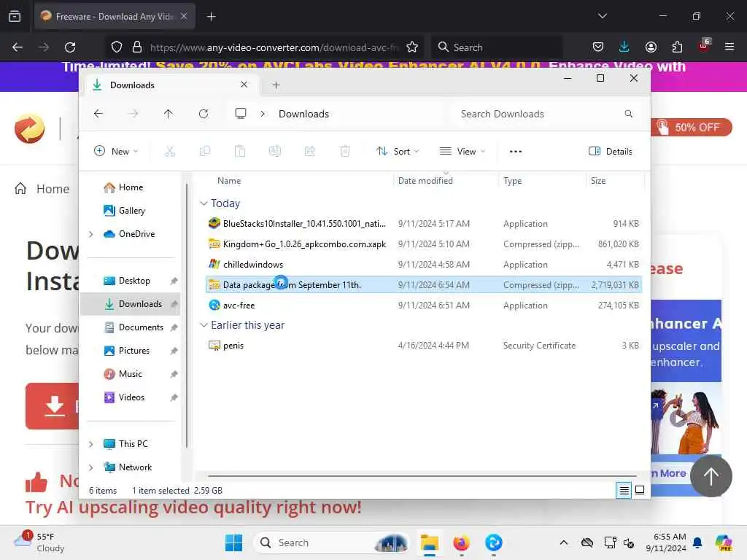Open Firefox hamburger application menu
The image size is (747, 560).
pos(729,47)
